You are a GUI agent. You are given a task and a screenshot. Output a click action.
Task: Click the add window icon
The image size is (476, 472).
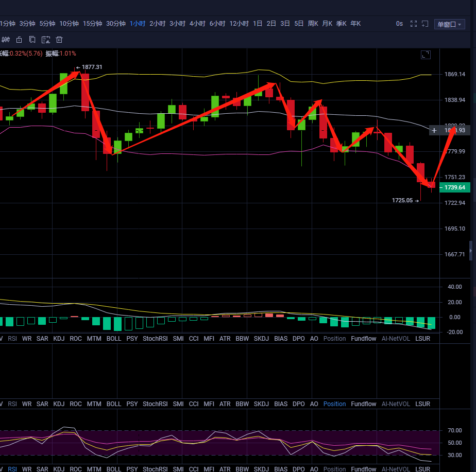pyautogui.click(x=425, y=24)
